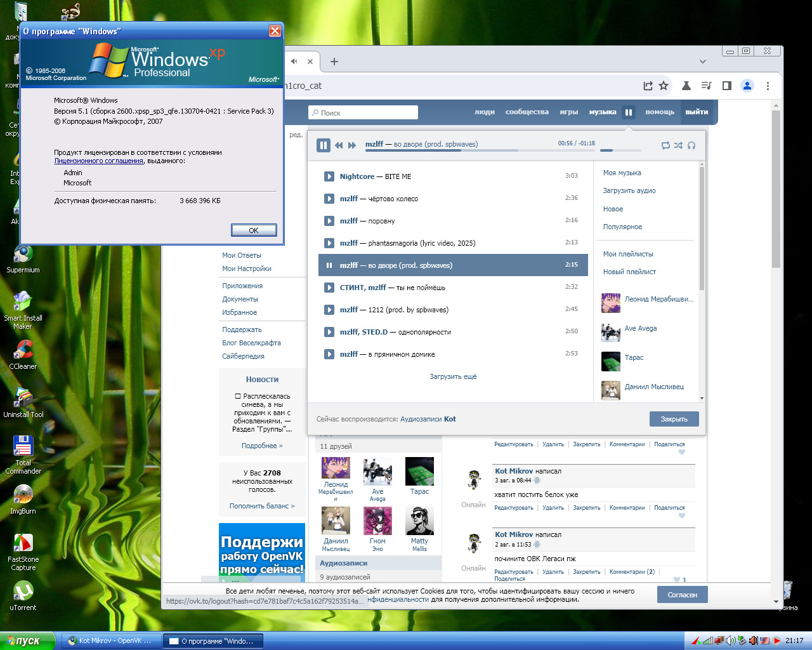Image resolution: width=812 pixels, height=650 pixels.
Task: Pause playback in the audio player bar
Action: tap(324, 145)
